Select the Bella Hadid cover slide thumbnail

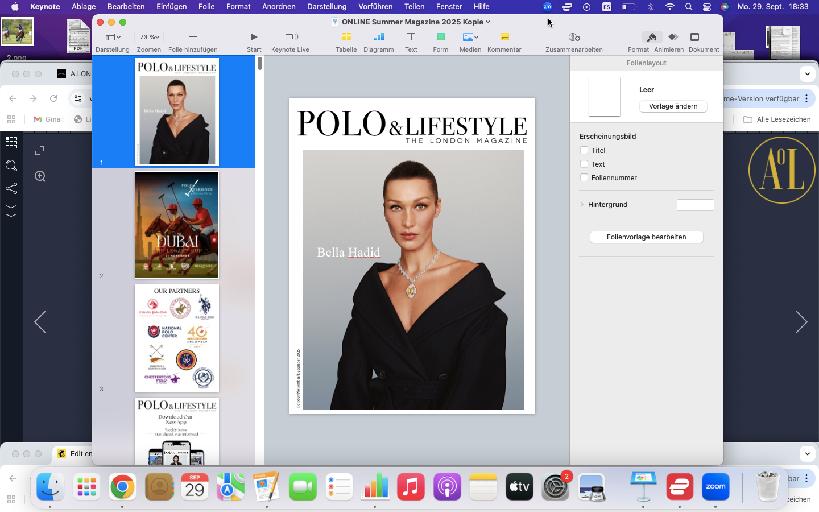pyautogui.click(x=177, y=111)
